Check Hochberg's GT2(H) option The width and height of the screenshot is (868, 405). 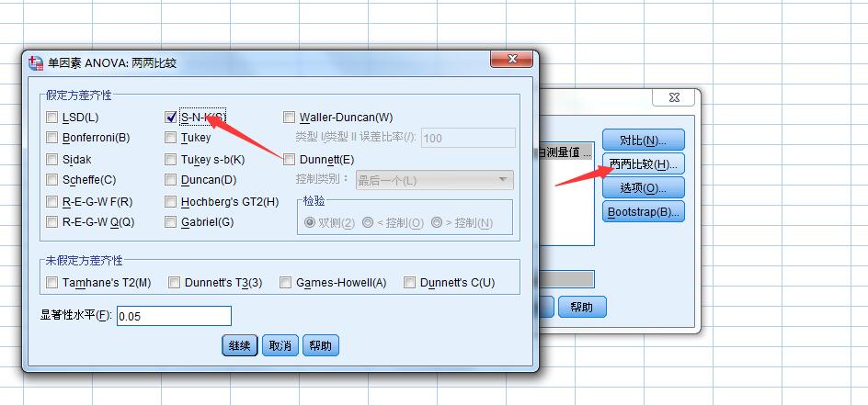click(x=170, y=202)
